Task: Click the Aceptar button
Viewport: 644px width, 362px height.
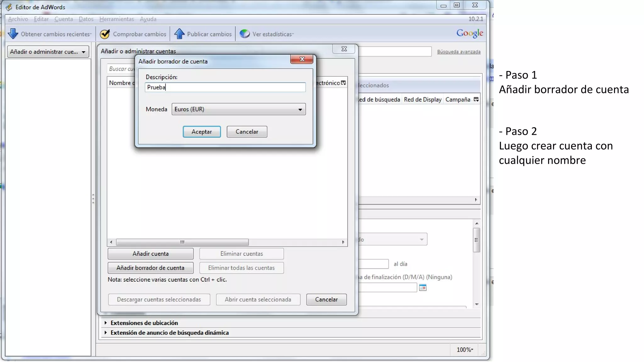Action: (x=202, y=132)
